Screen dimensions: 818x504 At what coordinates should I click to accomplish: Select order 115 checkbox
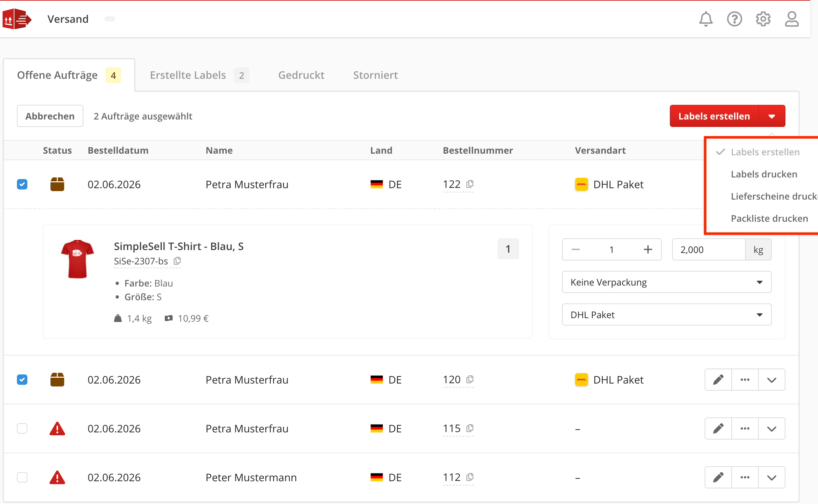[22, 428]
